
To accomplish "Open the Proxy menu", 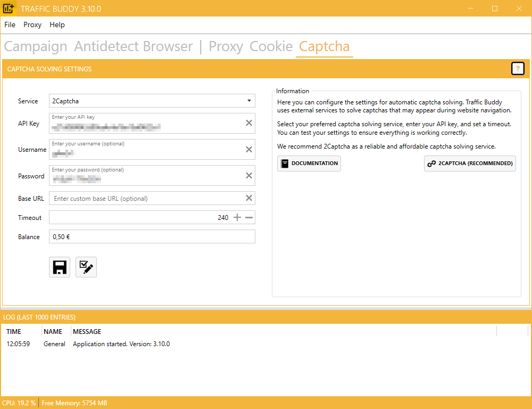I will click(x=32, y=24).
